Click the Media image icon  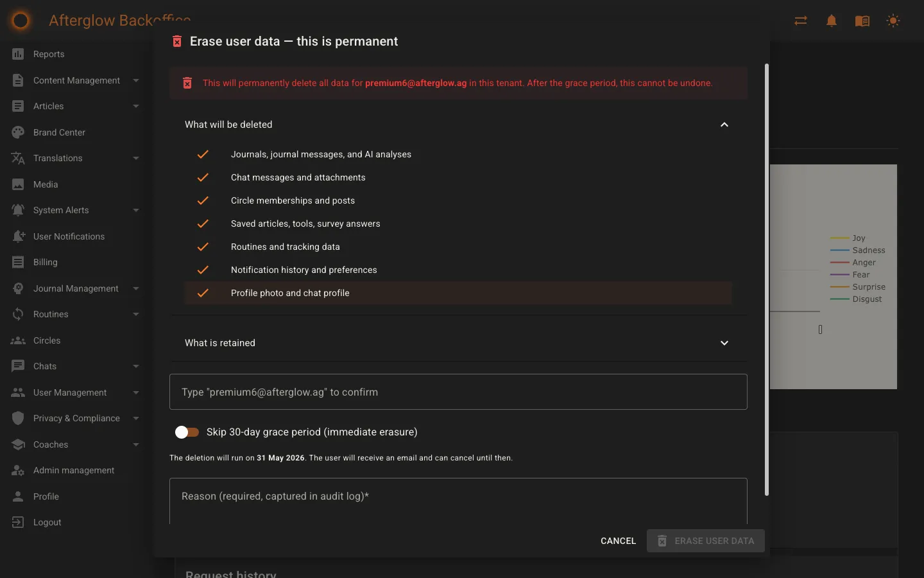(x=18, y=184)
